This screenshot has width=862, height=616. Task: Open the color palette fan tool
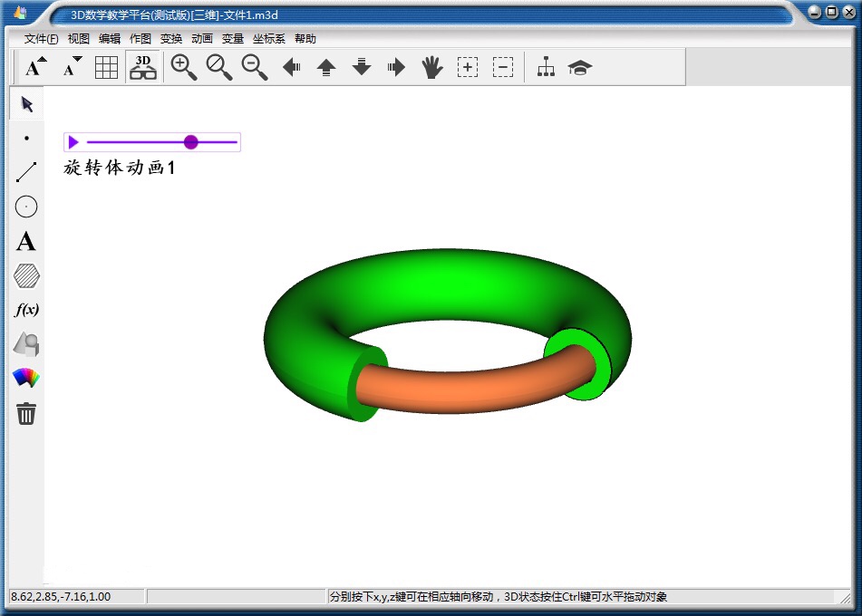26,378
